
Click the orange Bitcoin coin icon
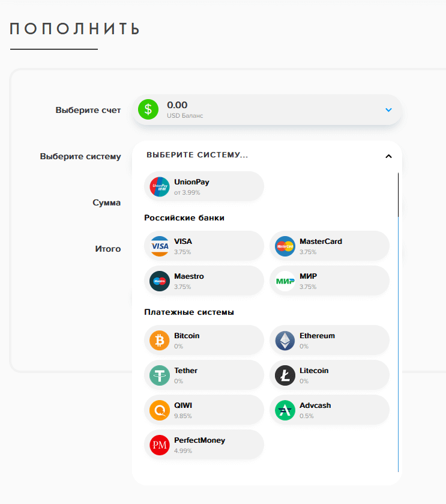[160, 341]
